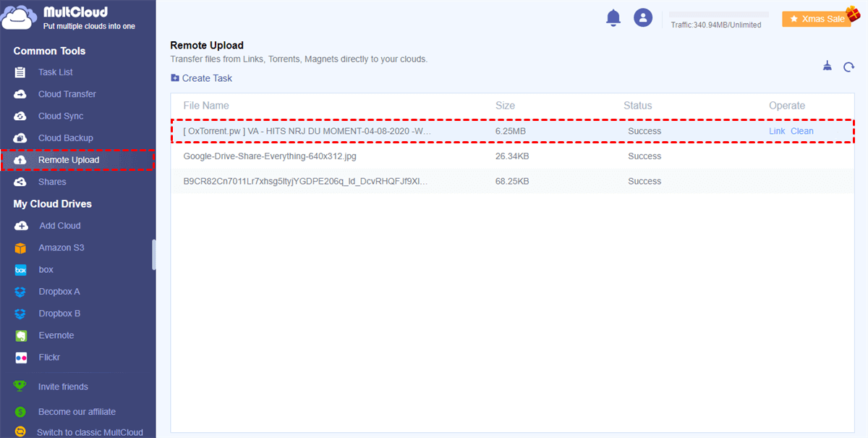Click Add Cloud label
The image size is (868, 438).
(60, 226)
